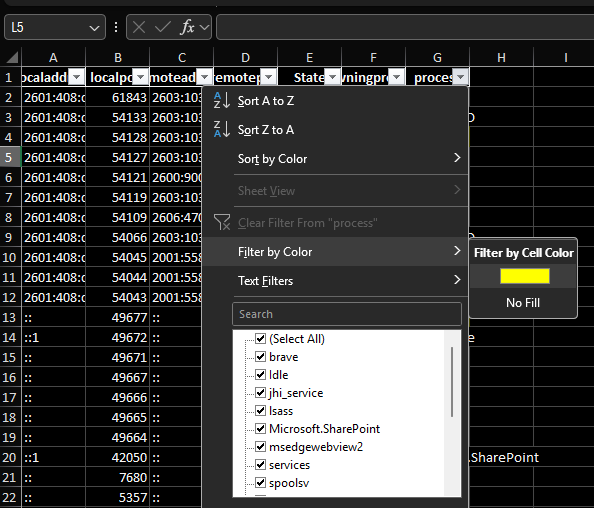
Task: Open State column filter dropdown
Action: click(x=333, y=77)
